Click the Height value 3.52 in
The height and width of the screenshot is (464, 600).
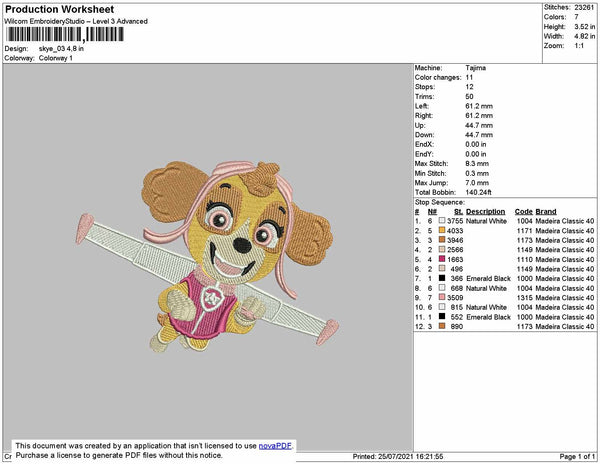tap(584, 27)
